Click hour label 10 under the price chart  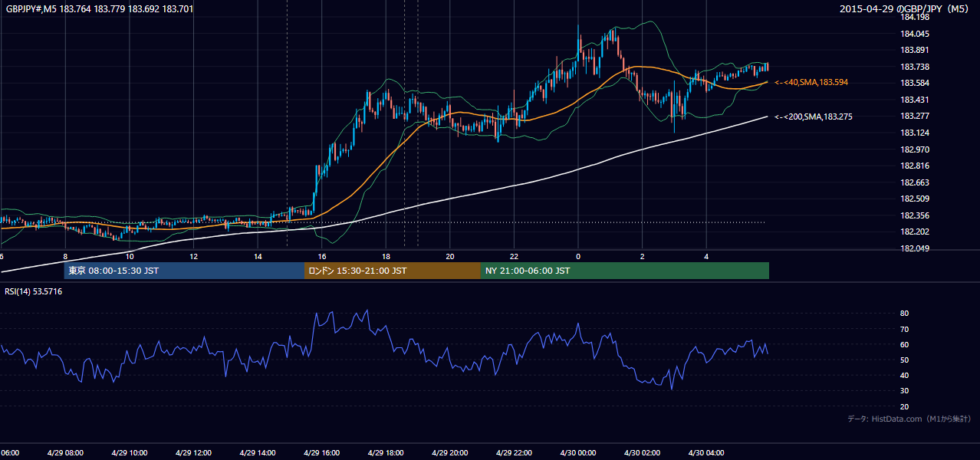130,257
